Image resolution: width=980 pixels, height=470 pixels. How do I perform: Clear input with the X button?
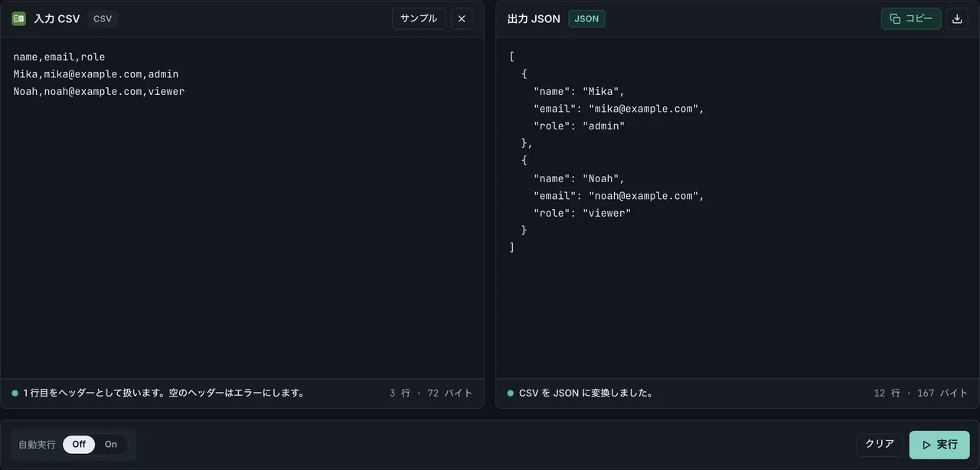click(462, 18)
